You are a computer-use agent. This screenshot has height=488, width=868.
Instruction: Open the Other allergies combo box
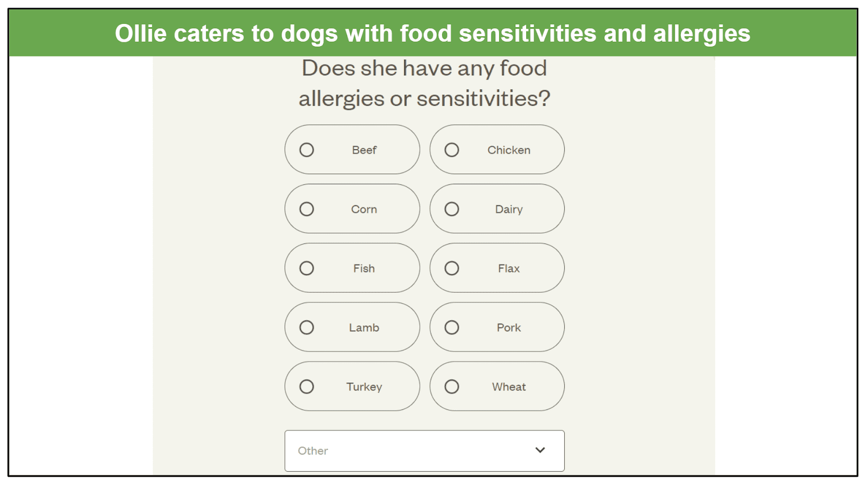[424, 451]
